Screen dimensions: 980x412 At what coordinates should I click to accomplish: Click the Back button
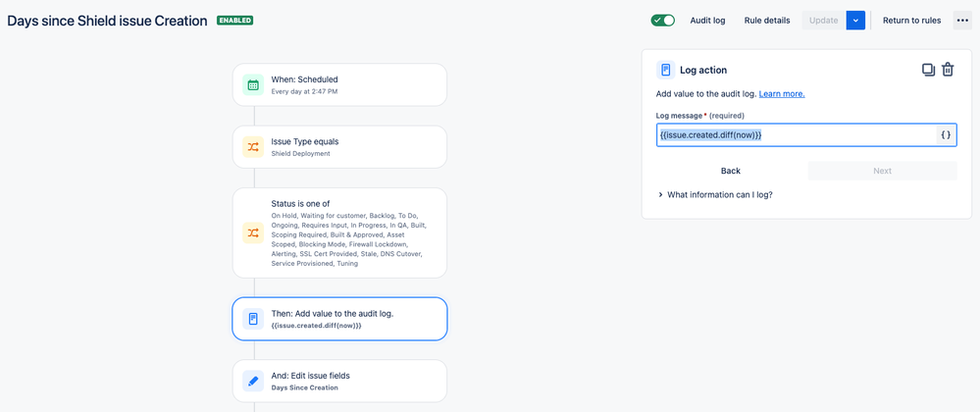click(731, 171)
